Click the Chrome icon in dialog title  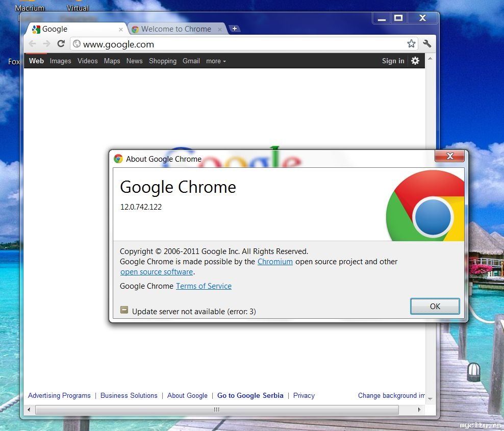pyautogui.click(x=118, y=159)
